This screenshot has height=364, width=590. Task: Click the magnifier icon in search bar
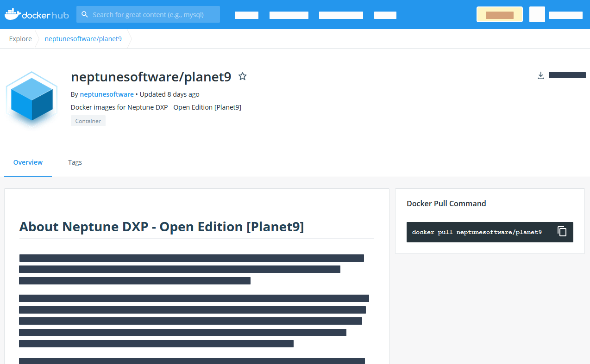(85, 14)
